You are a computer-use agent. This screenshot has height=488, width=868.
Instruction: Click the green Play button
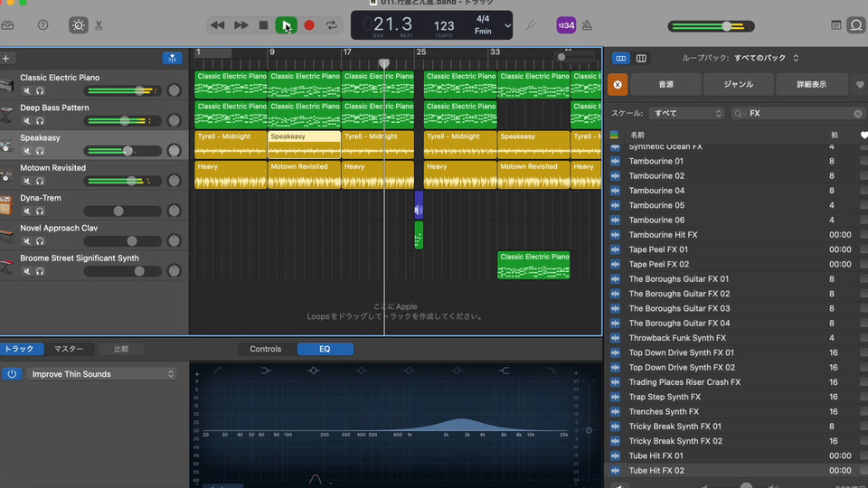(x=287, y=25)
